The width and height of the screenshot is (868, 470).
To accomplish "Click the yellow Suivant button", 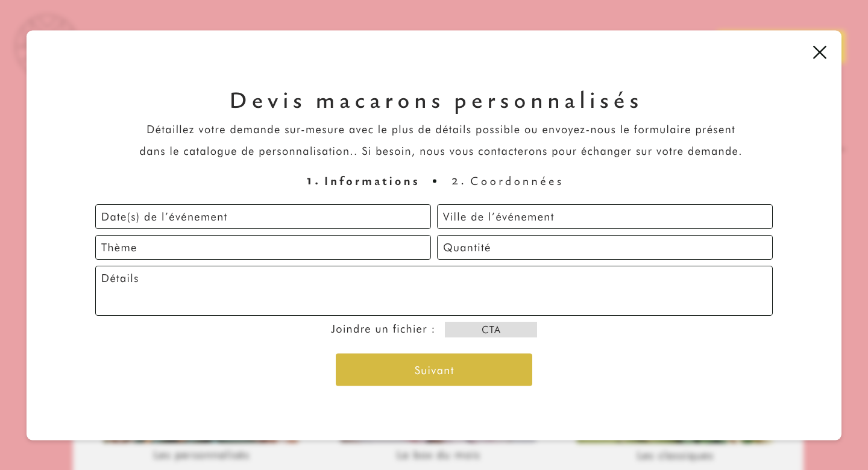I will pos(434,369).
